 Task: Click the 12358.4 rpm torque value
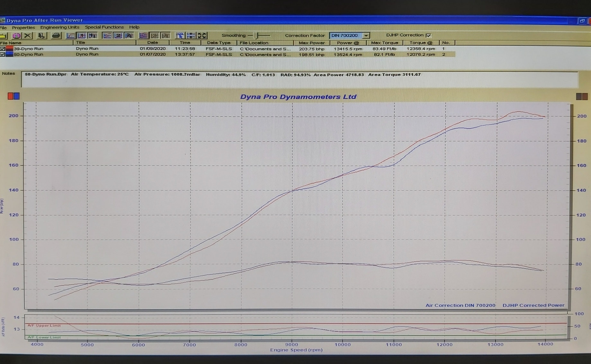point(421,49)
